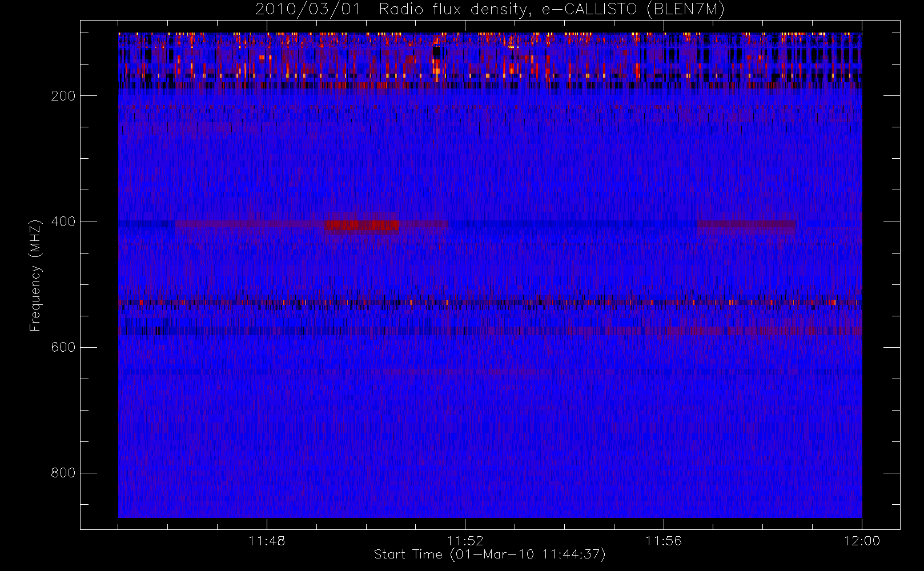
Task: Click the 200 frequency tick label
Action: coord(63,96)
